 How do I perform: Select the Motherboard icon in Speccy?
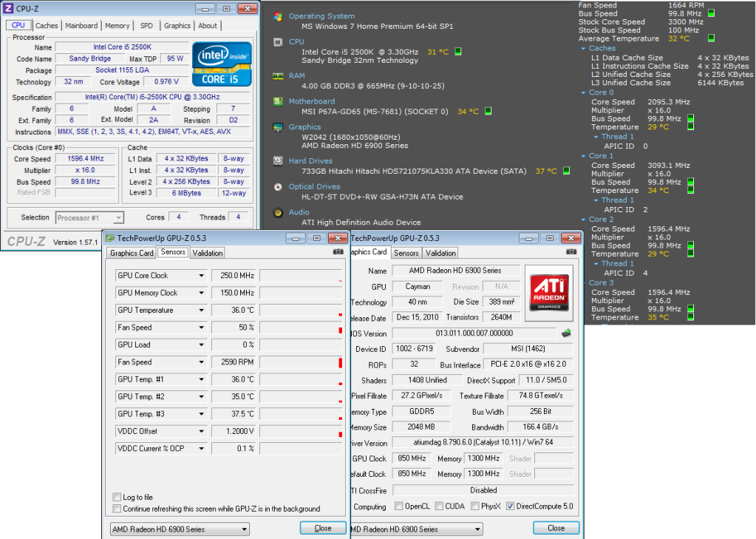[x=278, y=101]
